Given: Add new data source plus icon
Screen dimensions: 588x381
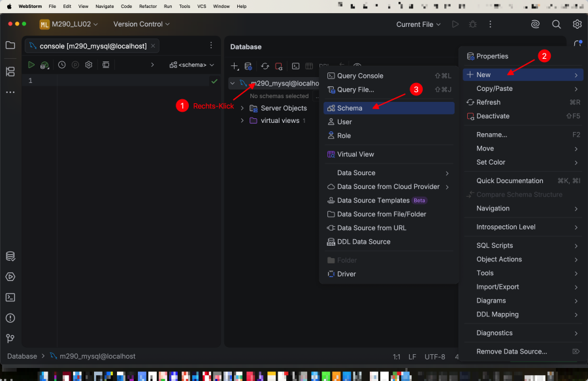Looking at the screenshot, I should [235, 67].
